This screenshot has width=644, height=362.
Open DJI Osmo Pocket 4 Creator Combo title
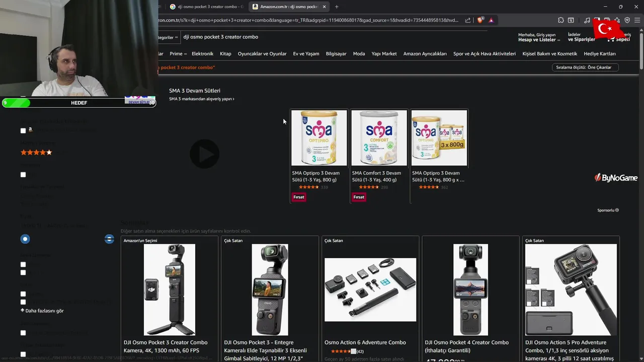pyautogui.click(x=466, y=346)
